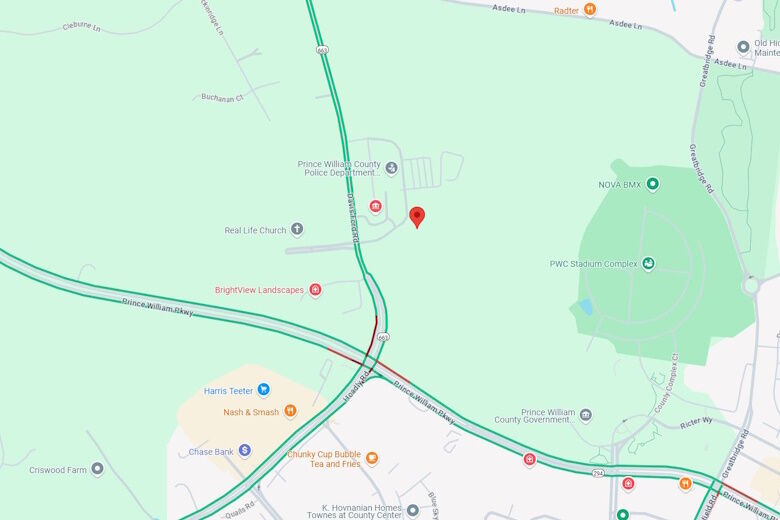
Task: Click the Real Life Church label text
Action: pyautogui.click(x=255, y=230)
